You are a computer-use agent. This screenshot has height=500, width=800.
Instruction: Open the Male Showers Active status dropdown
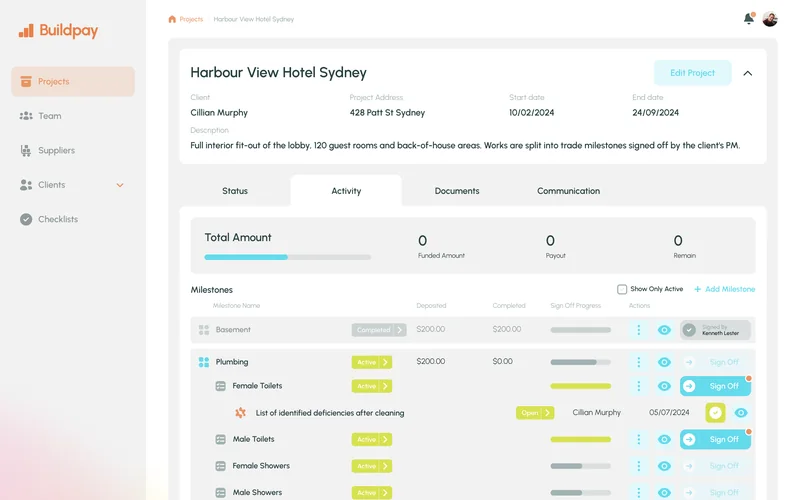click(371, 492)
